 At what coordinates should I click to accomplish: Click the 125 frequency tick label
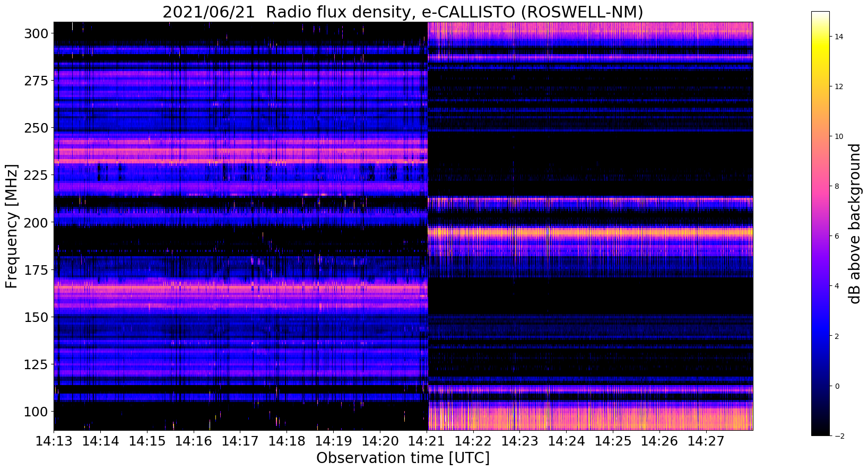[x=36, y=364]
